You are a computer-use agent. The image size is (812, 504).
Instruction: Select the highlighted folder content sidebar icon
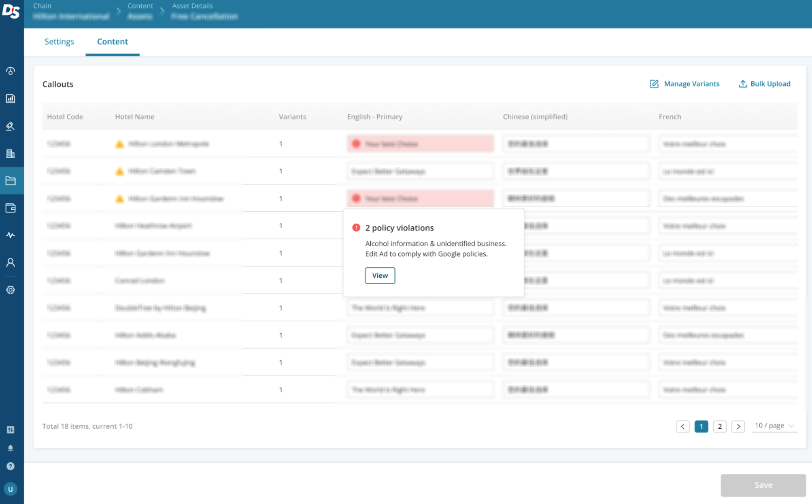[x=10, y=181]
